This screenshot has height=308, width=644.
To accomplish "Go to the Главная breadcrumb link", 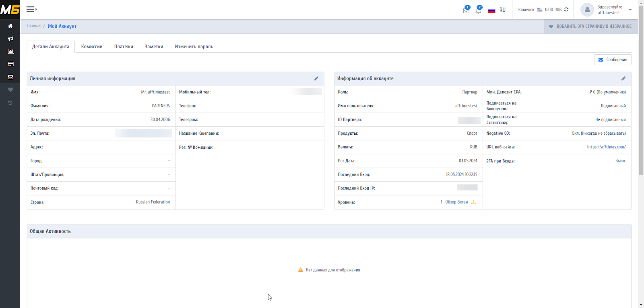I will pyautogui.click(x=34, y=26).
